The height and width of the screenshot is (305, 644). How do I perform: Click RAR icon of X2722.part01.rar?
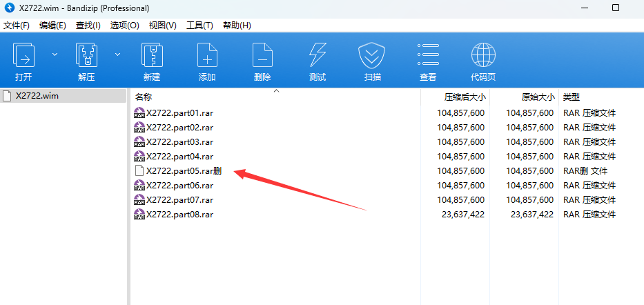pyautogui.click(x=139, y=113)
